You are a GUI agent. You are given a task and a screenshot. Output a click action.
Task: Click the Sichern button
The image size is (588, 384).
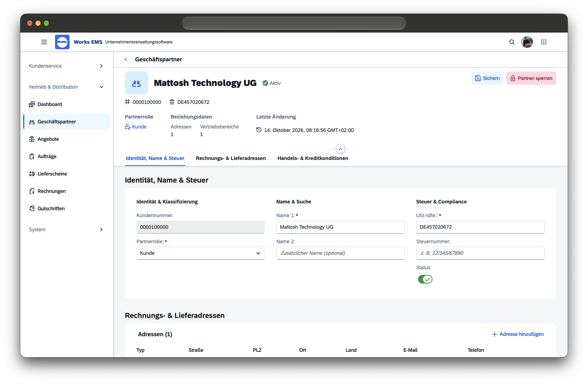[x=487, y=78]
